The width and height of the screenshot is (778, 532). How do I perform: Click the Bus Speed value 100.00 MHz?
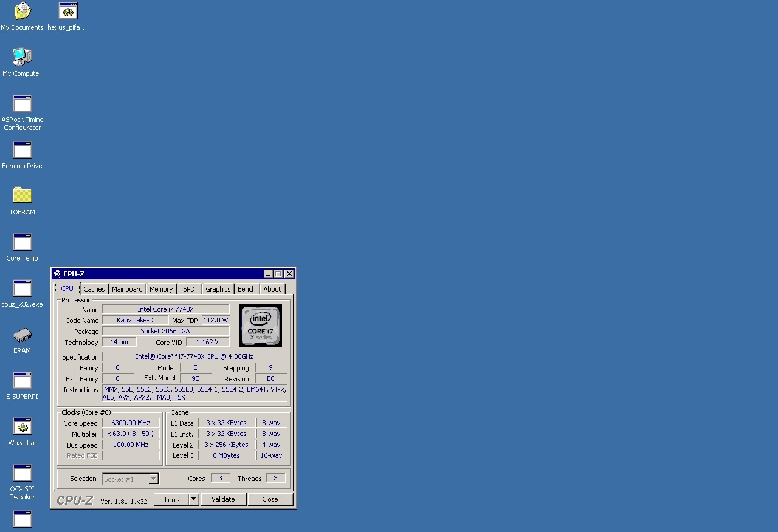(x=131, y=445)
